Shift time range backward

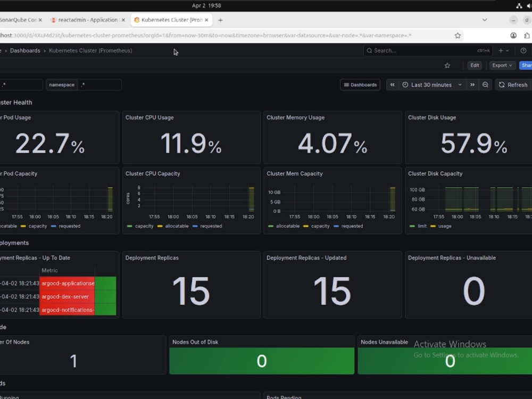point(392,85)
